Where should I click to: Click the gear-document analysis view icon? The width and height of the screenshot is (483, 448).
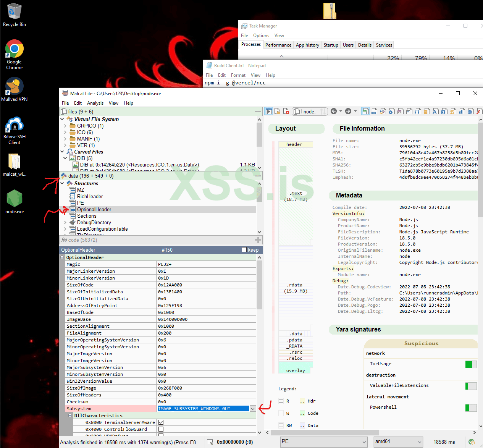(391, 112)
